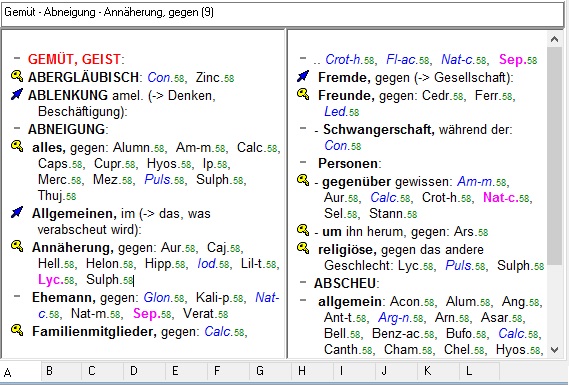Click remedy Cedr. under Freunde

point(438,96)
